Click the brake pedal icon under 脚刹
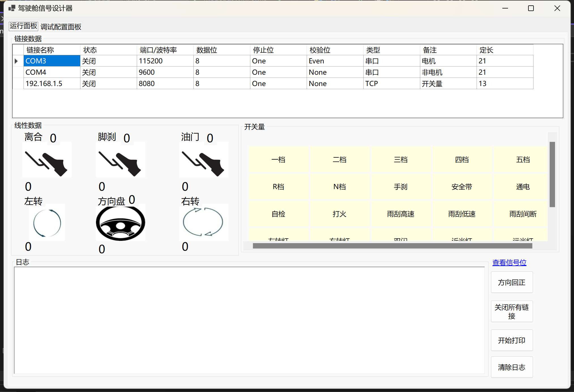Screen dimensions: 574x392 [120, 160]
